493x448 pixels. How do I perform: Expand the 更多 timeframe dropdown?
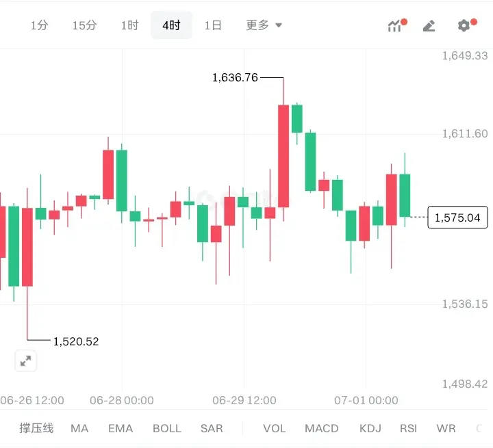tap(264, 25)
